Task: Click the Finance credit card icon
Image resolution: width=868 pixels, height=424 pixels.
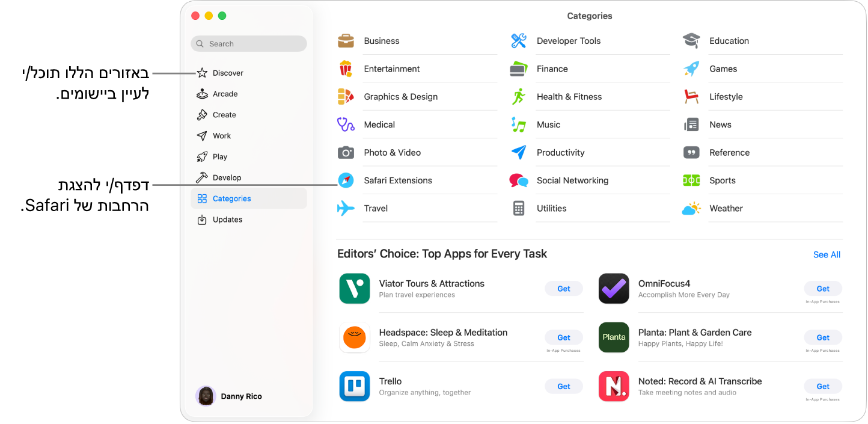Action: [518, 69]
